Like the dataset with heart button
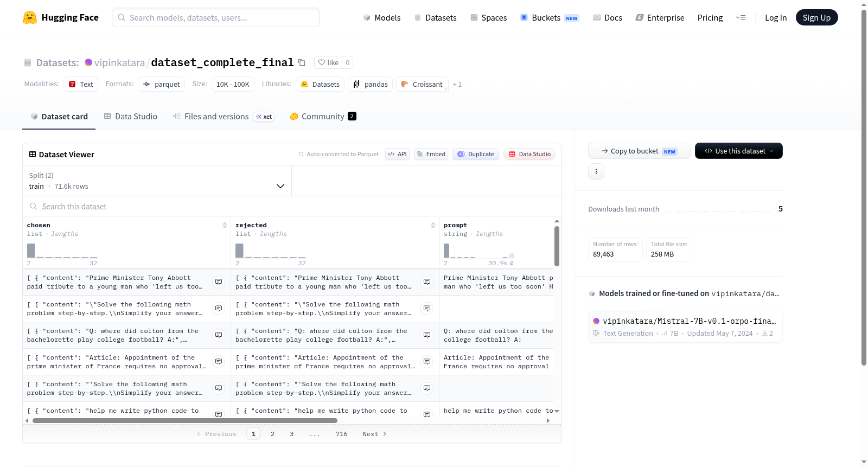The height and width of the screenshot is (467, 868). [x=328, y=62]
